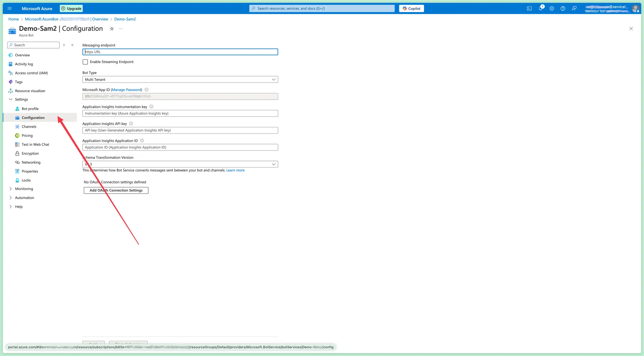
Task: Collapse the sidebar with the double chevron
Action: click(x=72, y=45)
